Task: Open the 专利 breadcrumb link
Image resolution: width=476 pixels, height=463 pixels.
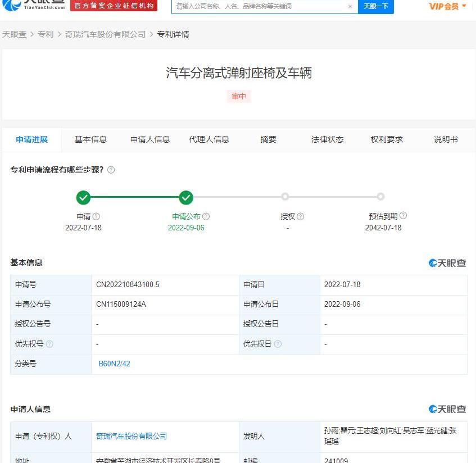Action: pos(46,34)
